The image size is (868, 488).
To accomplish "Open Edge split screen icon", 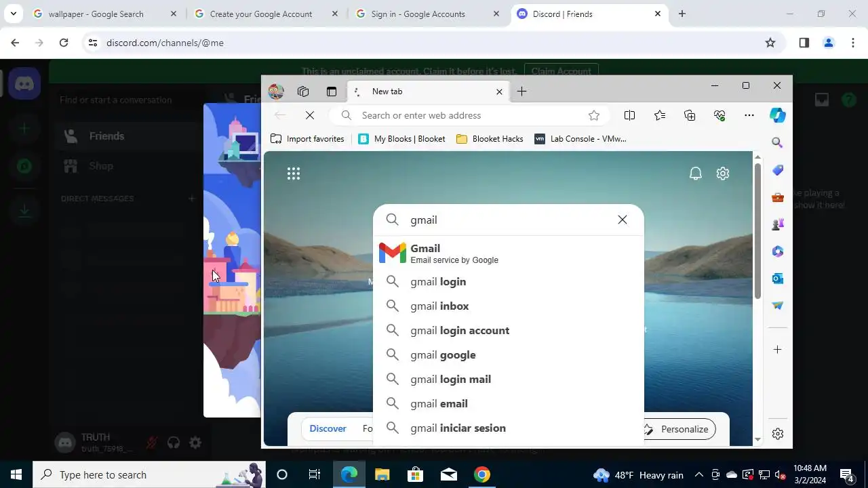I will tap(629, 115).
